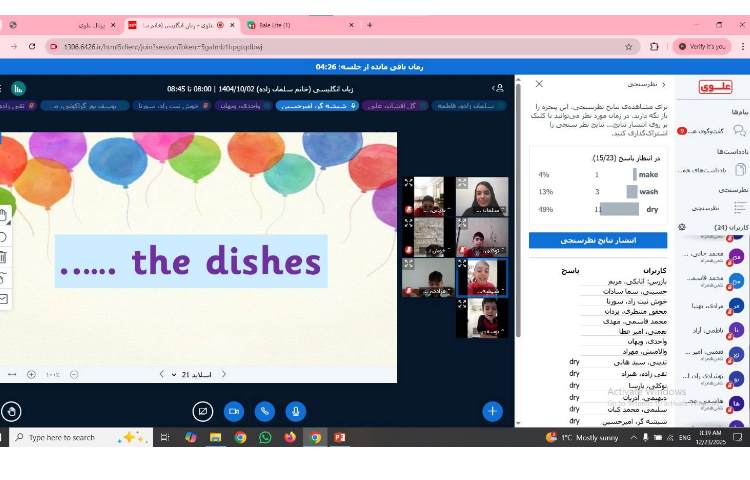
Task: Reload the page in Chrome
Action: (x=32, y=46)
